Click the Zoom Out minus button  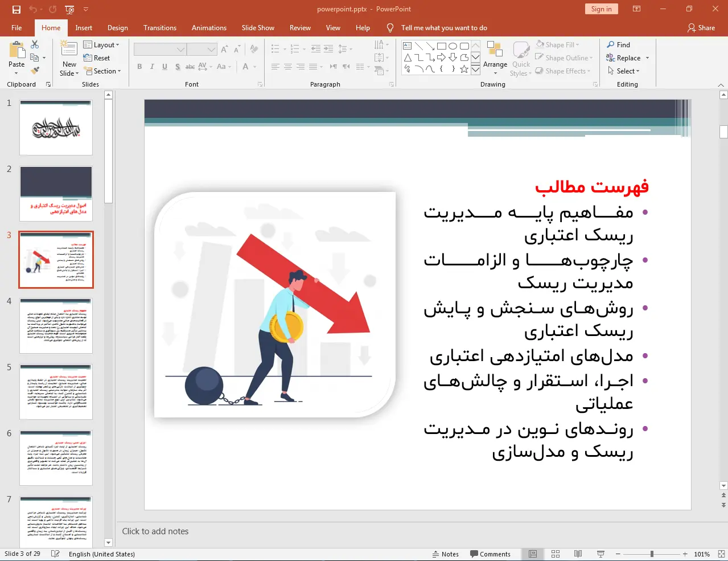[x=618, y=554]
